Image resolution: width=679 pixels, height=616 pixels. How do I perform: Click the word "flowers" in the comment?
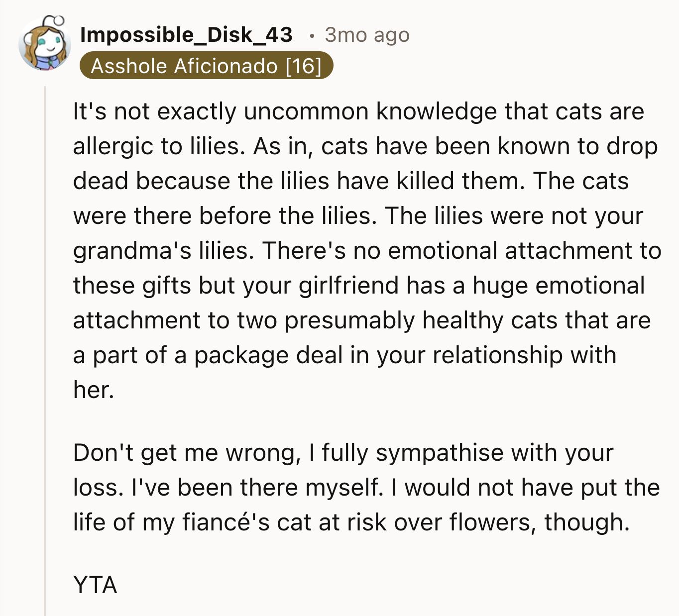point(492,522)
